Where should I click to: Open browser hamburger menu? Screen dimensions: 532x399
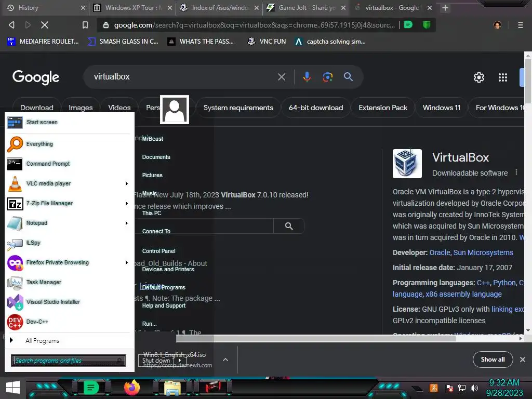tap(520, 25)
